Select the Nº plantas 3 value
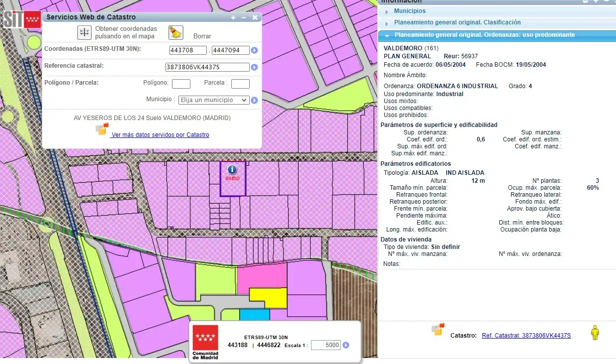This screenshot has height=364, width=616. [x=597, y=181]
